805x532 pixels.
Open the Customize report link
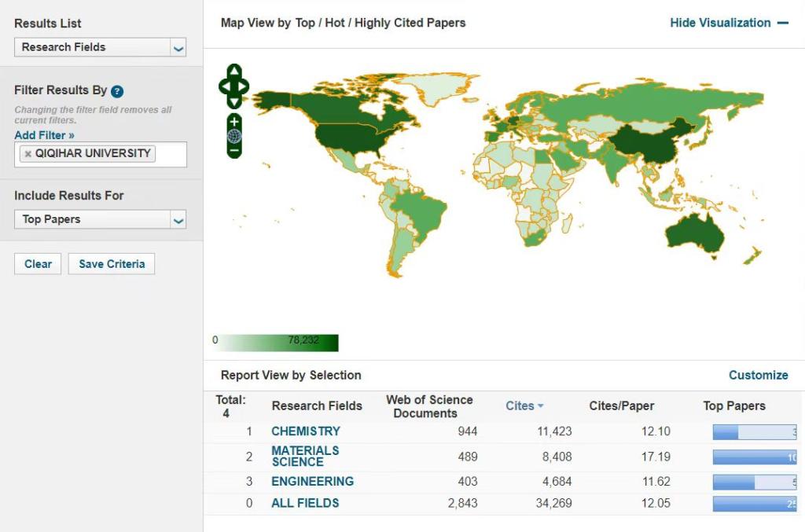(758, 375)
